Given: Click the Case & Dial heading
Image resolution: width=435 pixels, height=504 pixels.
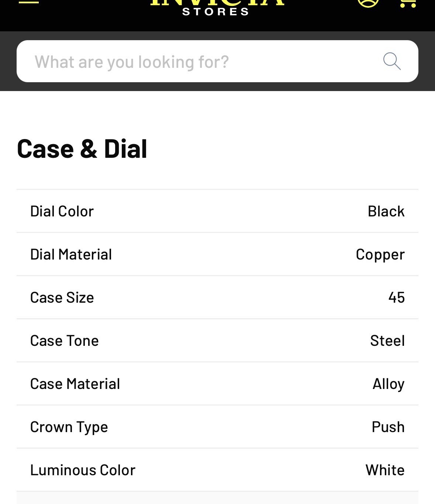Looking at the screenshot, I should (x=82, y=149).
